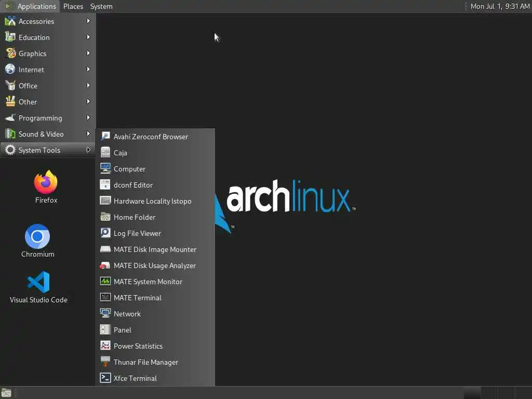This screenshot has height=399, width=532.
Task: Select the Office menu category
Action: (x=48, y=86)
